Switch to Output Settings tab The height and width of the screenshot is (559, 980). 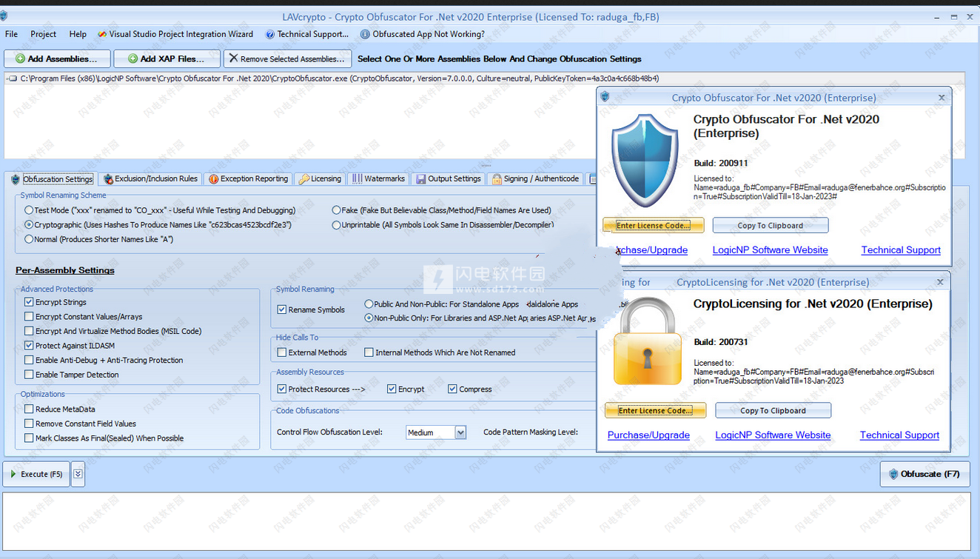click(449, 178)
